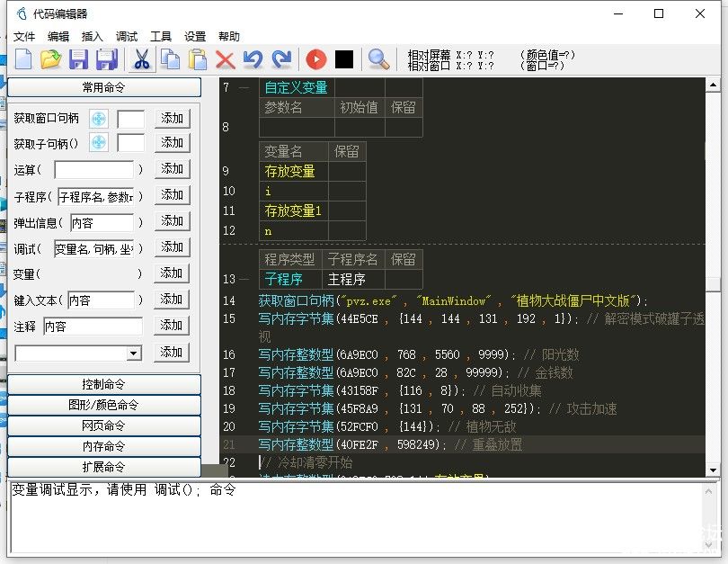Click the 存放变量 variable cell
This screenshot has height=564, width=728.
pyautogui.click(x=293, y=172)
